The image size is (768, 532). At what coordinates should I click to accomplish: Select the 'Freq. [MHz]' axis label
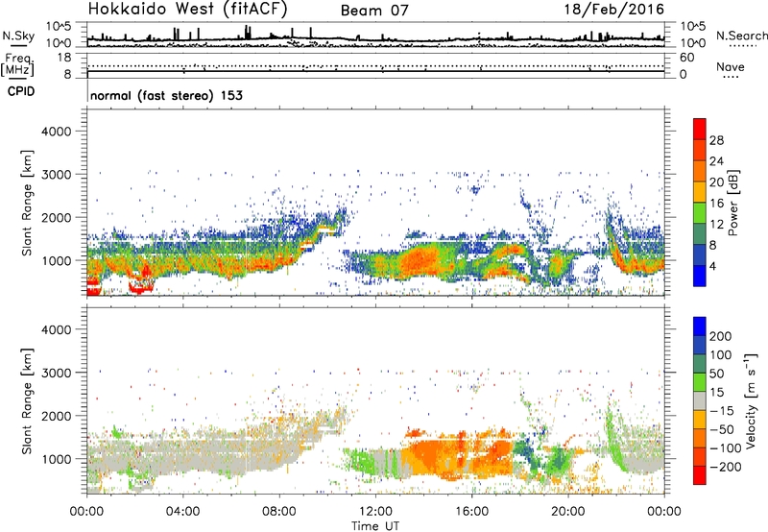click(17, 65)
